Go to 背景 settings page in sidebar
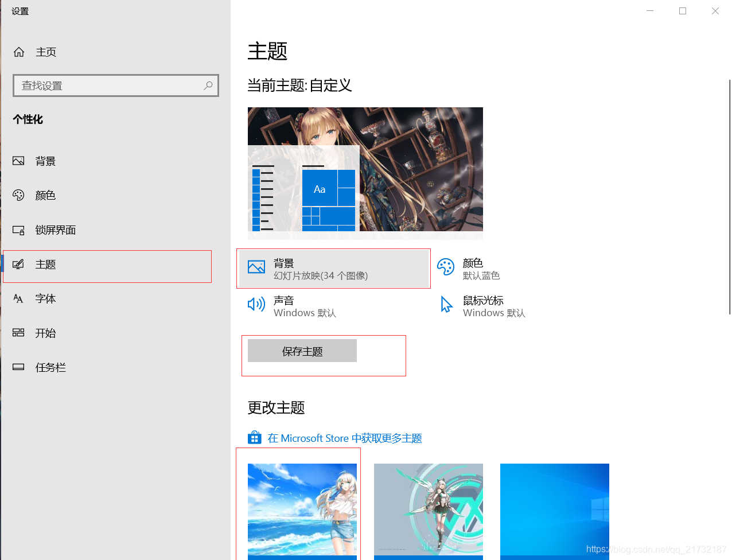 [x=115, y=161]
